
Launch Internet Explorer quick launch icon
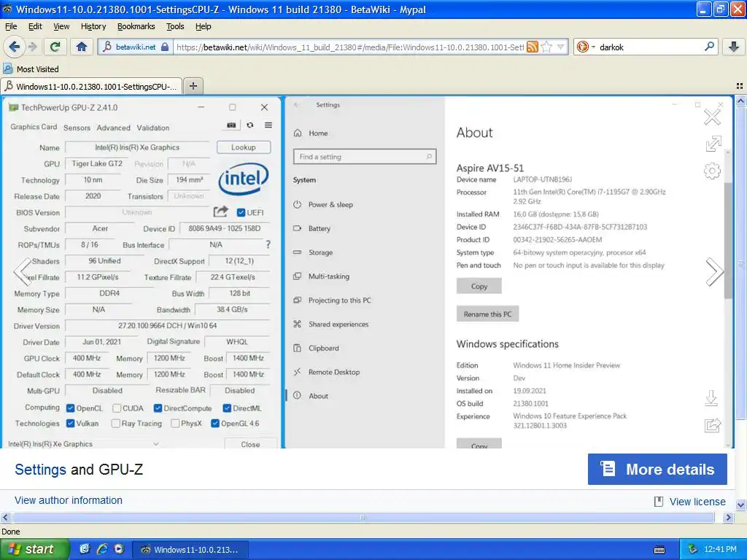coord(102,548)
